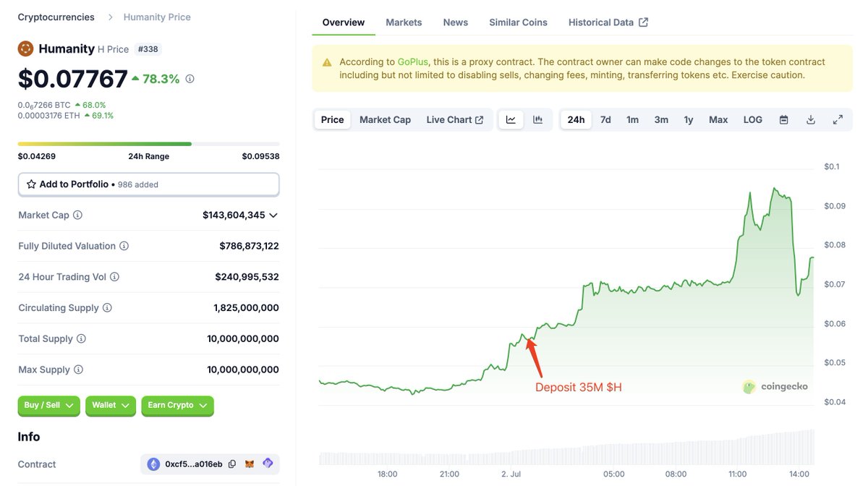Show the 24 Hour Trading Vol info icon

[115, 277]
